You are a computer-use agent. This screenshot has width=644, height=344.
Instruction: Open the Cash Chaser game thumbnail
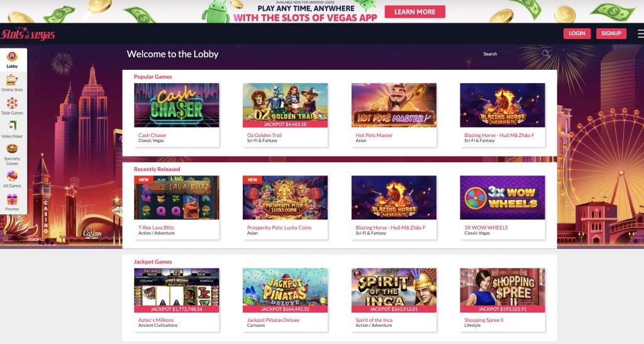pos(177,105)
